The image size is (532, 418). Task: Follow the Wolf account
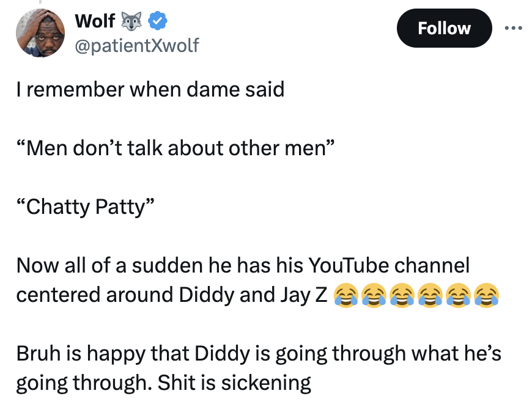(444, 28)
